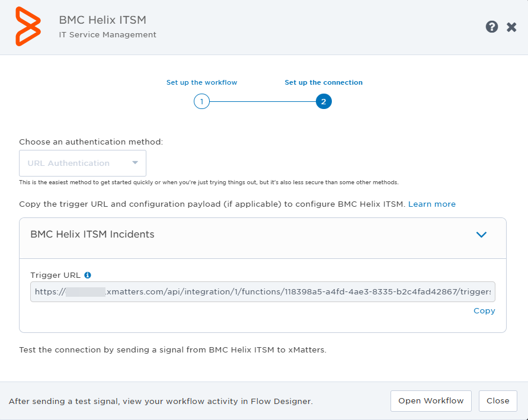This screenshot has width=528, height=420.
Task: Copy the trigger URL
Action: coord(484,310)
